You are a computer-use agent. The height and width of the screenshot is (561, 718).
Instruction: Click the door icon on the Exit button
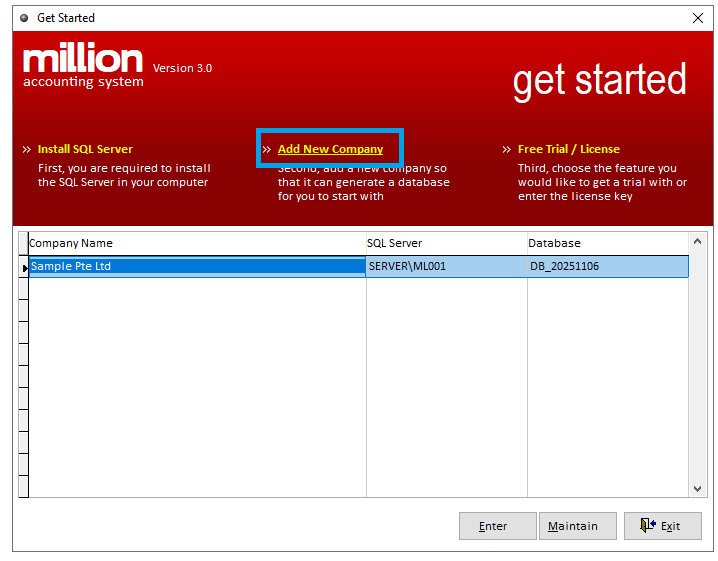(x=647, y=525)
